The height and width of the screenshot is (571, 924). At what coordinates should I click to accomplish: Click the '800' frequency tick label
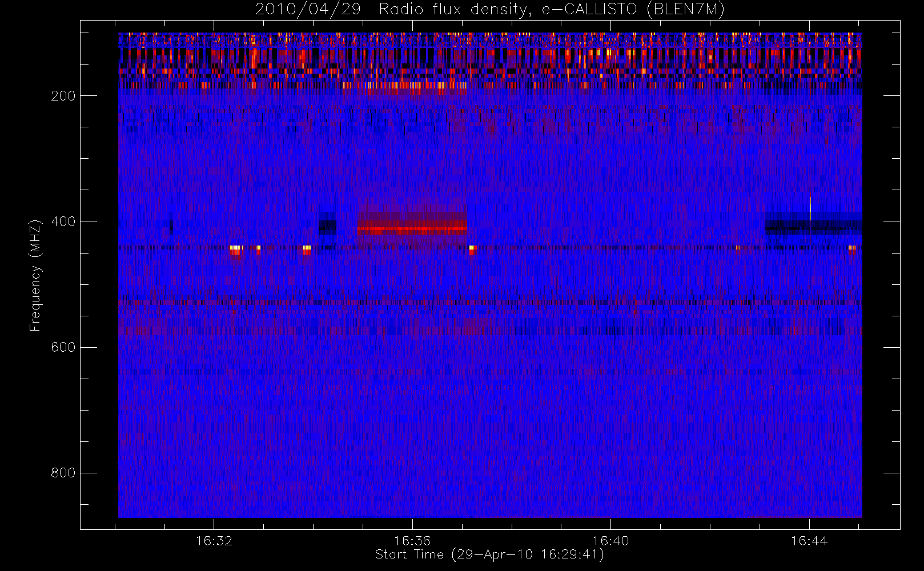[x=63, y=473]
